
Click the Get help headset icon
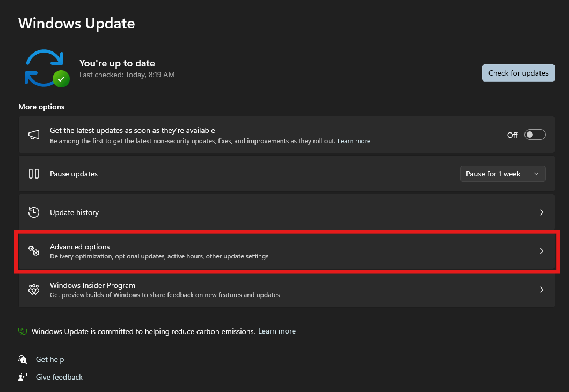click(23, 359)
